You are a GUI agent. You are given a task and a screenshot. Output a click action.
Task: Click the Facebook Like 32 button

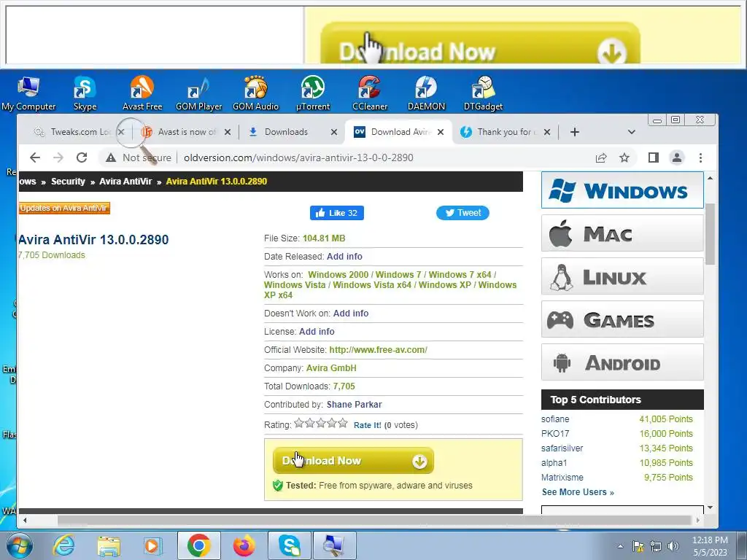click(x=337, y=213)
